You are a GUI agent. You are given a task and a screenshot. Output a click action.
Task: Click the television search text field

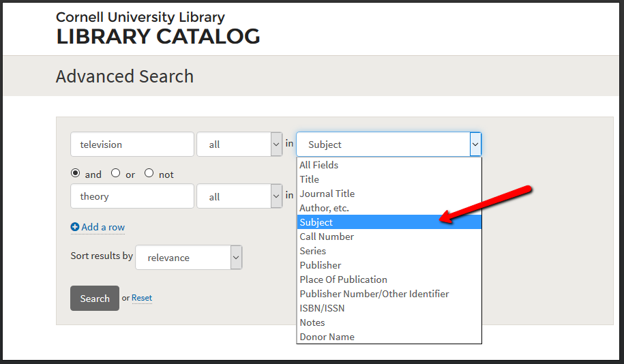tap(132, 144)
